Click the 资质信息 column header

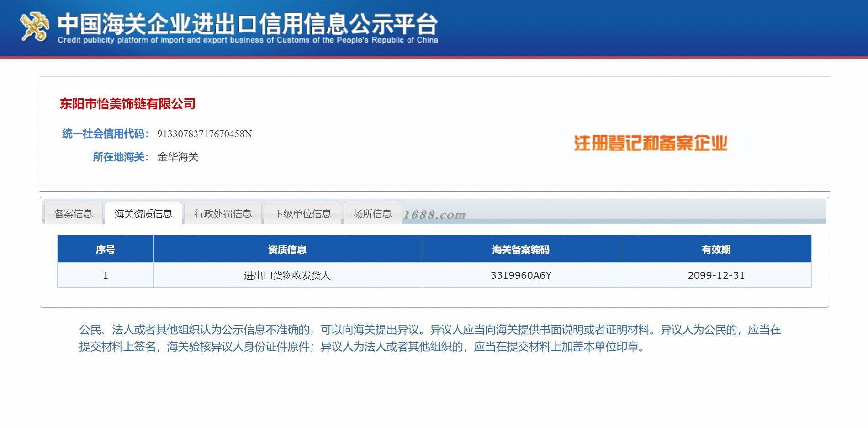coord(287,249)
